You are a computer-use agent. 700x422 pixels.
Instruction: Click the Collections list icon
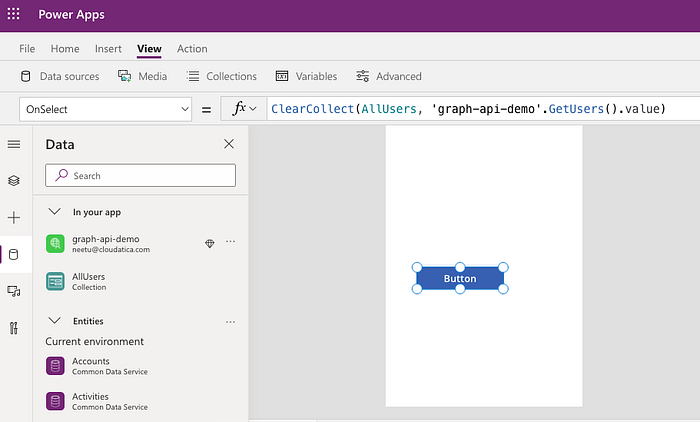pyautogui.click(x=193, y=76)
